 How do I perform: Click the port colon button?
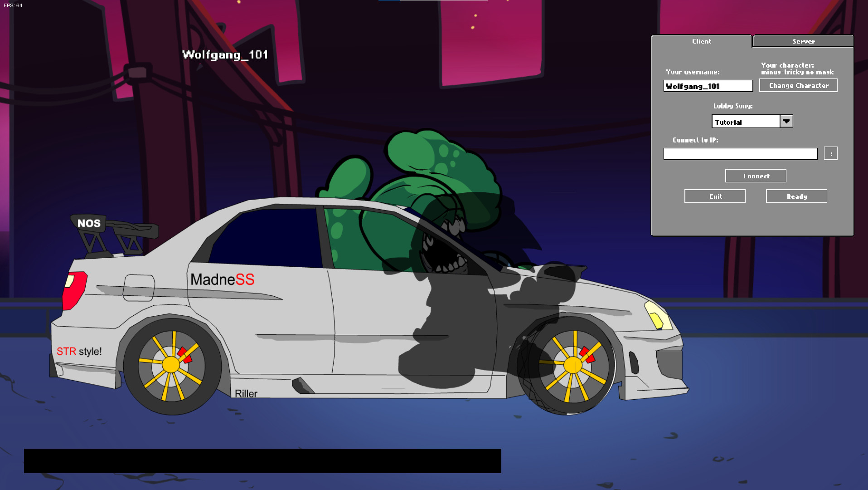830,154
